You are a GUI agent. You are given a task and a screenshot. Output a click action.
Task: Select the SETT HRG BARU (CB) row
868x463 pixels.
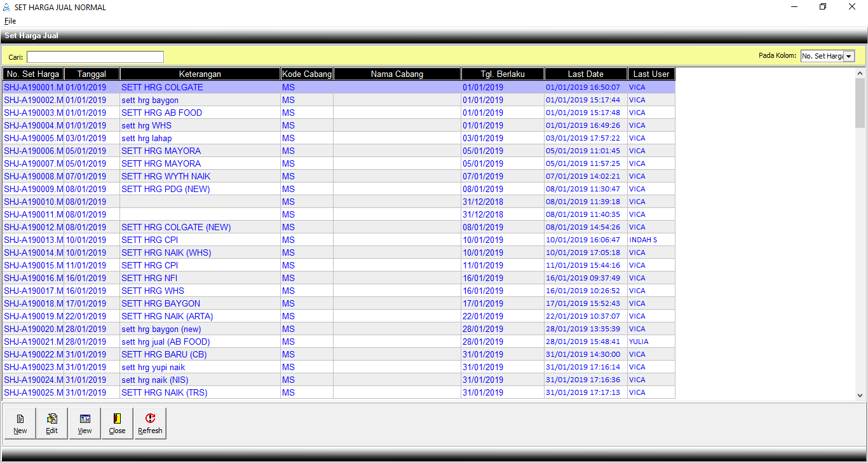[164, 354]
